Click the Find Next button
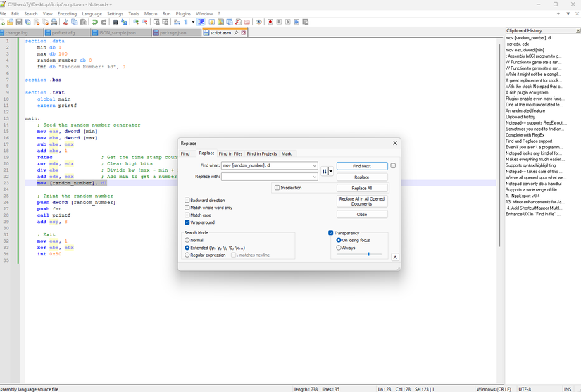Viewport: 581px width, 392px height. click(361, 166)
